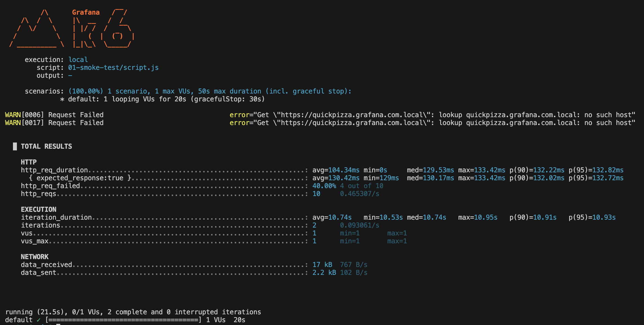Click the white block marker beside TOTAL RESULTS
The height and width of the screenshot is (325, 644).
point(15,146)
